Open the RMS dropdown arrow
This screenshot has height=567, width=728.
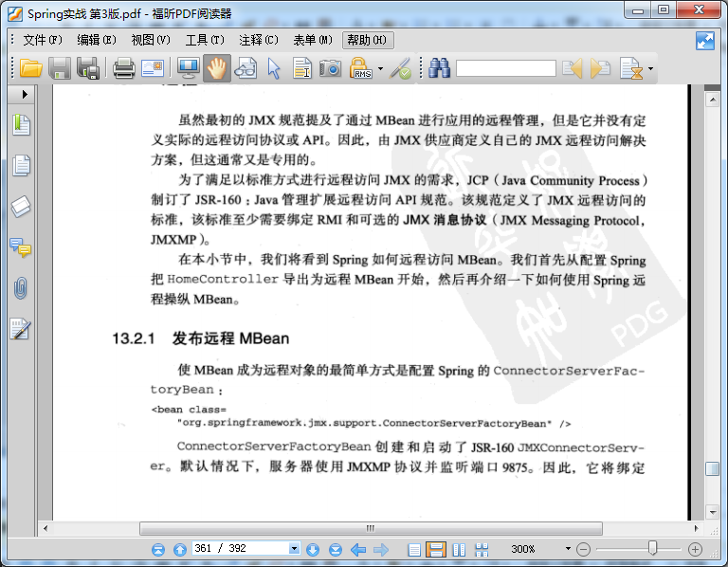[x=381, y=68]
